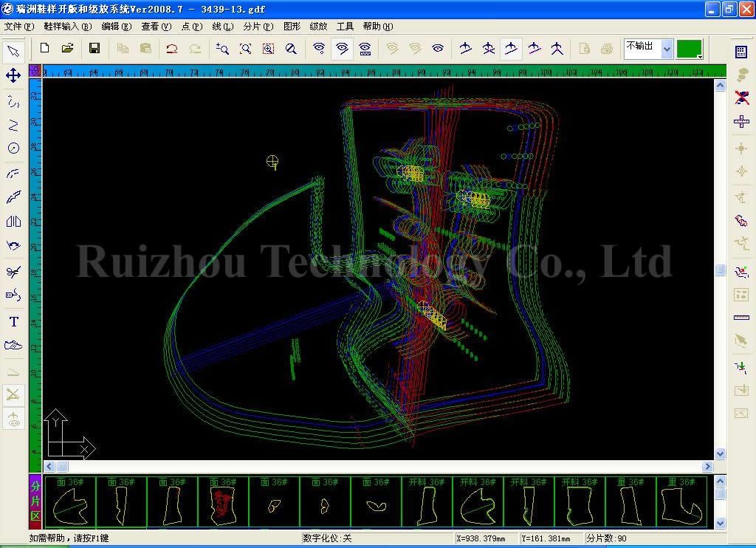Toggle the pressed-in eye icon with lash
756x548 pixels.
pos(342,48)
